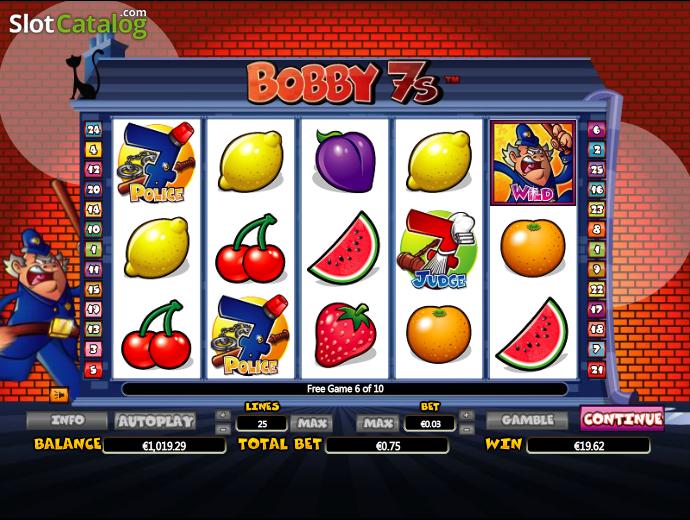Open the SlotCatalog.com logo link
Screen dimensions: 690x520
click(78, 23)
